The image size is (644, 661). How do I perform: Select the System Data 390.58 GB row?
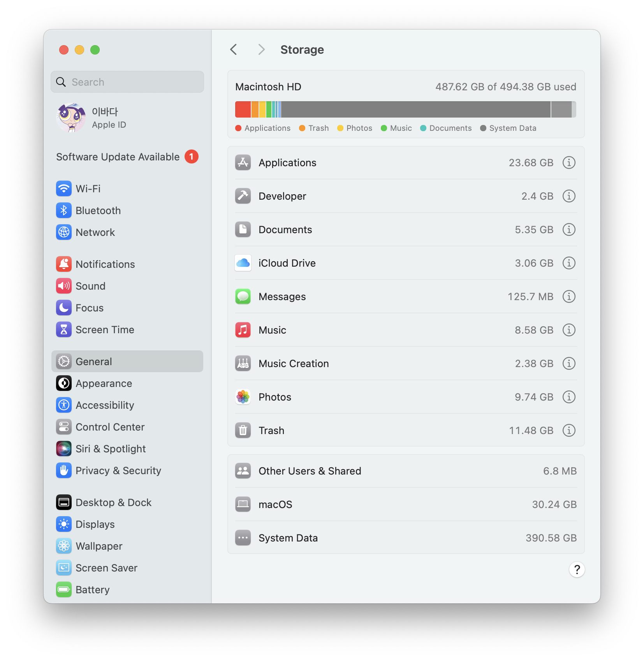[x=406, y=538]
